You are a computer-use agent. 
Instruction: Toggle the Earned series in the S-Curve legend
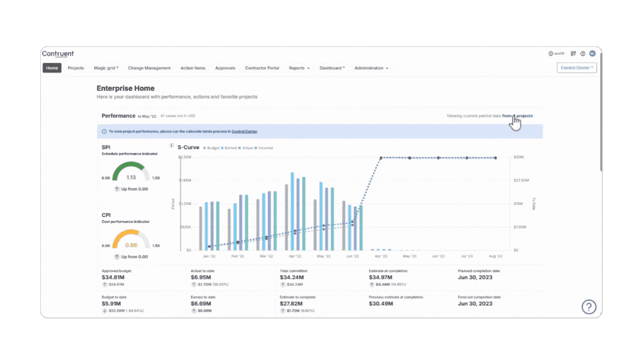click(231, 148)
